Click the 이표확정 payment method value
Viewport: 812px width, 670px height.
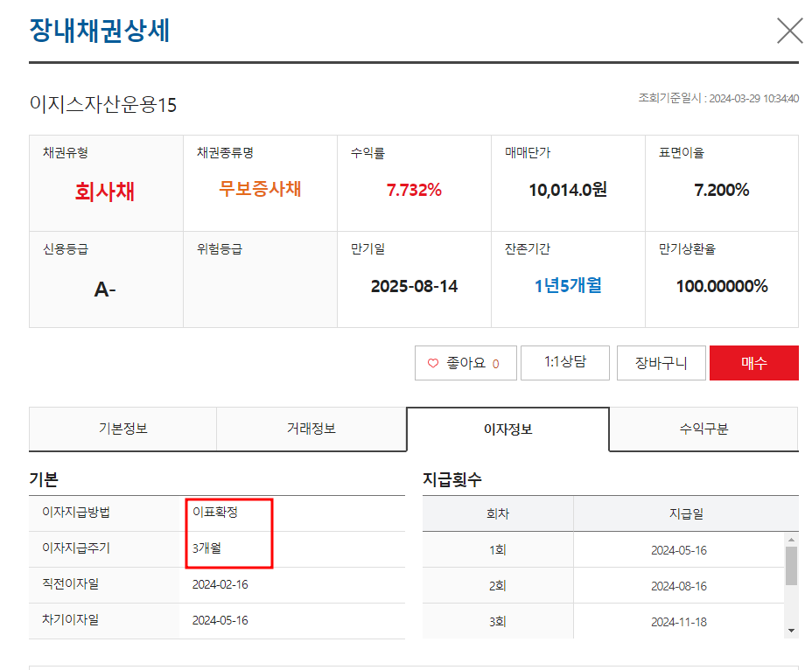215,512
